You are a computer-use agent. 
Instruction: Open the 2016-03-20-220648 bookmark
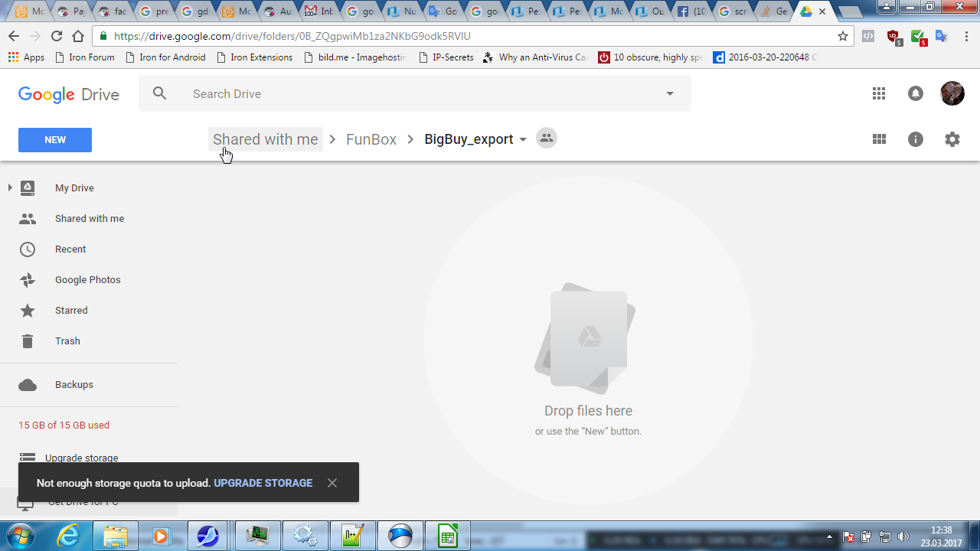pos(765,57)
